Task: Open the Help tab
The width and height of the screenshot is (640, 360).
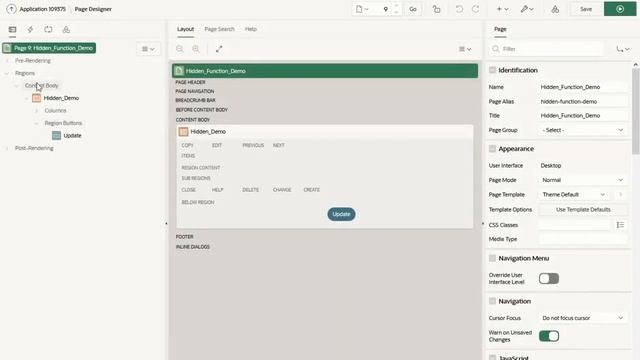Action: [x=251, y=29]
